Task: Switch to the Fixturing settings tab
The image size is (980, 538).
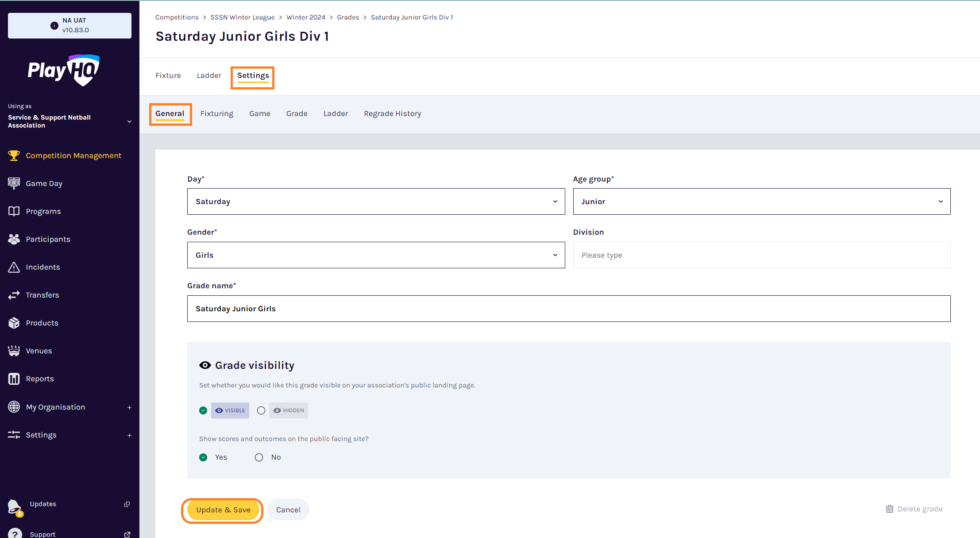Action: coord(216,113)
